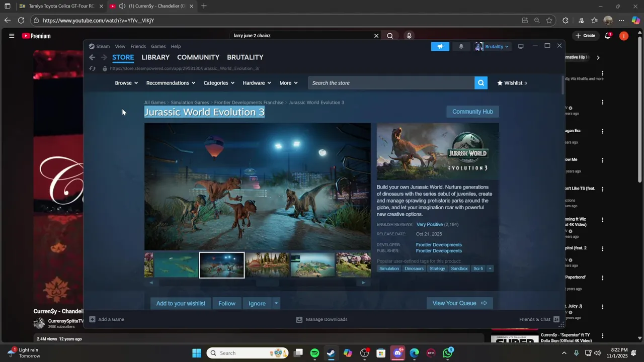Click Frontier Developments developer link

click(x=439, y=245)
